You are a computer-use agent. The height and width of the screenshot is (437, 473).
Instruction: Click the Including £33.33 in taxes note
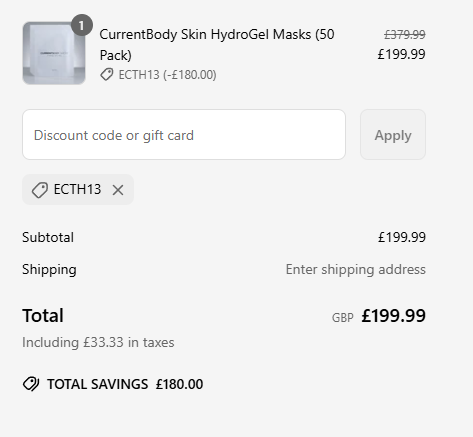(x=98, y=342)
